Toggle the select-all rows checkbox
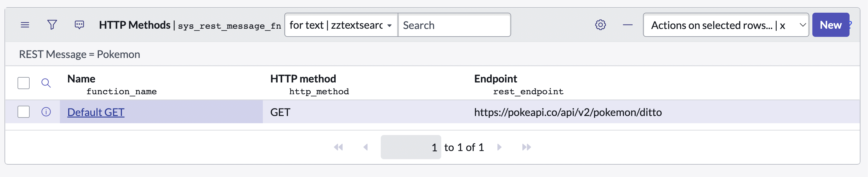The height and width of the screenshot is (177, 868). point(24,83)
